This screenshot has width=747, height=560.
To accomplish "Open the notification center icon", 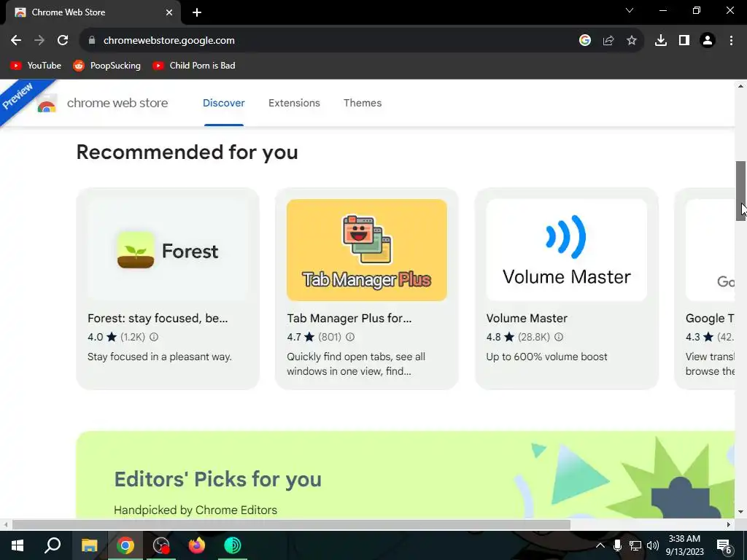I will [x=724, y=545].
